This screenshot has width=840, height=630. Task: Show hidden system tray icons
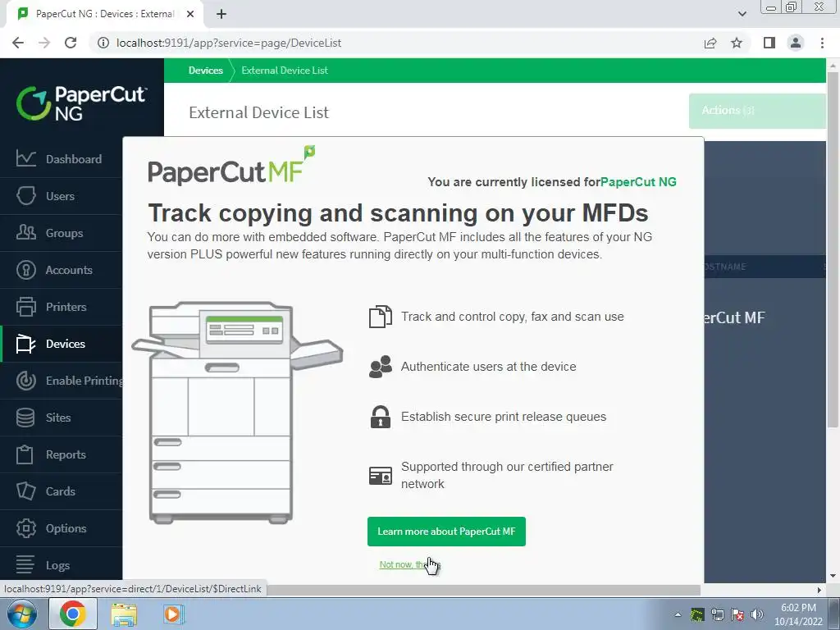point(678,614)
